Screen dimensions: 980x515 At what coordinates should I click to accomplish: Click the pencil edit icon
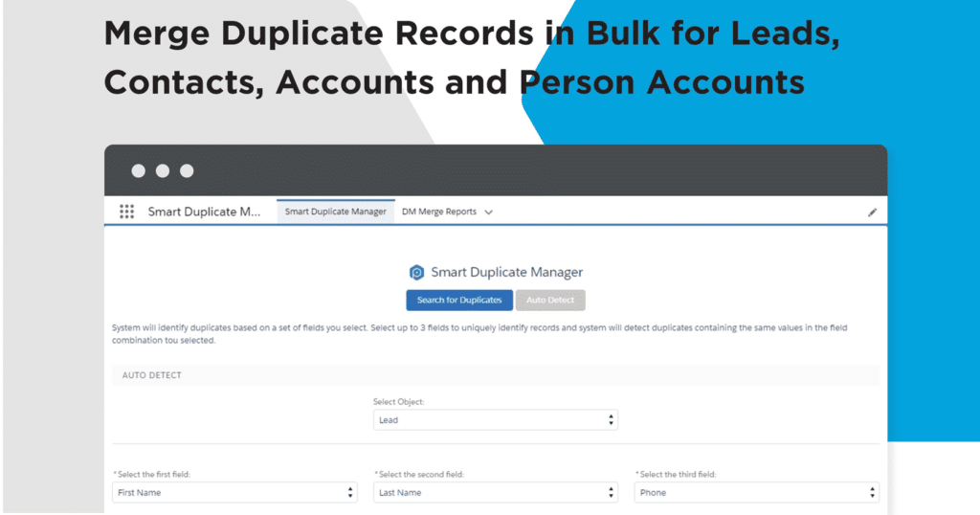[x=872, y=213]
